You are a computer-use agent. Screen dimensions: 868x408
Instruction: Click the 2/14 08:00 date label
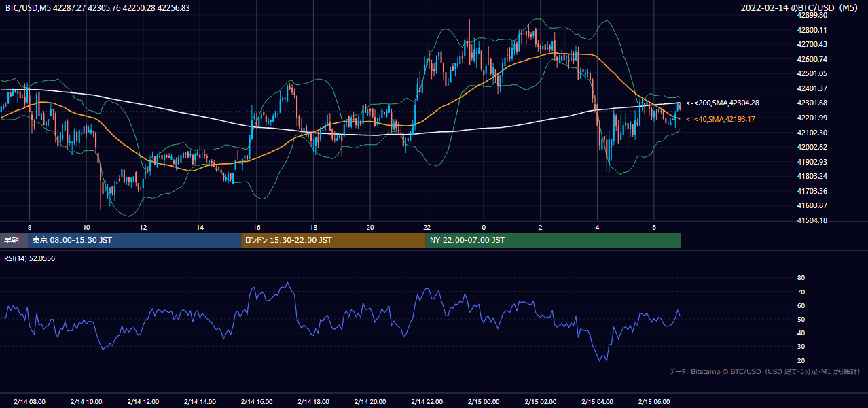tap(29, 401)
